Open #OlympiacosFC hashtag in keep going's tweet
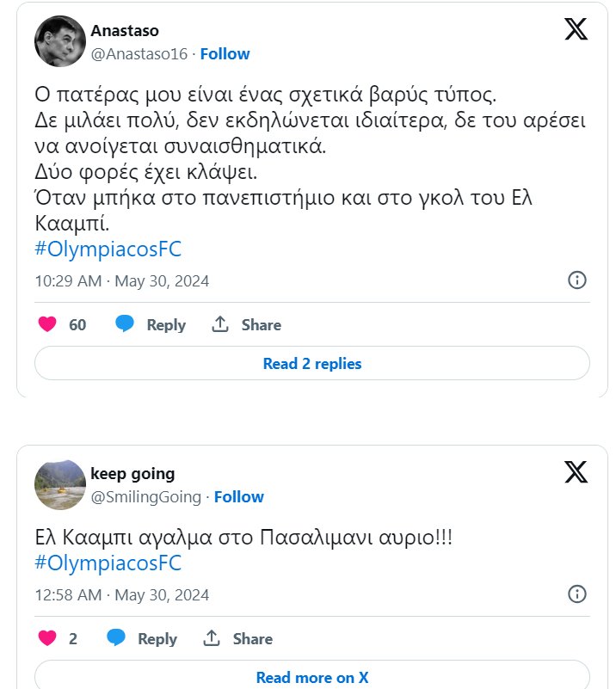The image size is (616, 689). coord(108,563)
